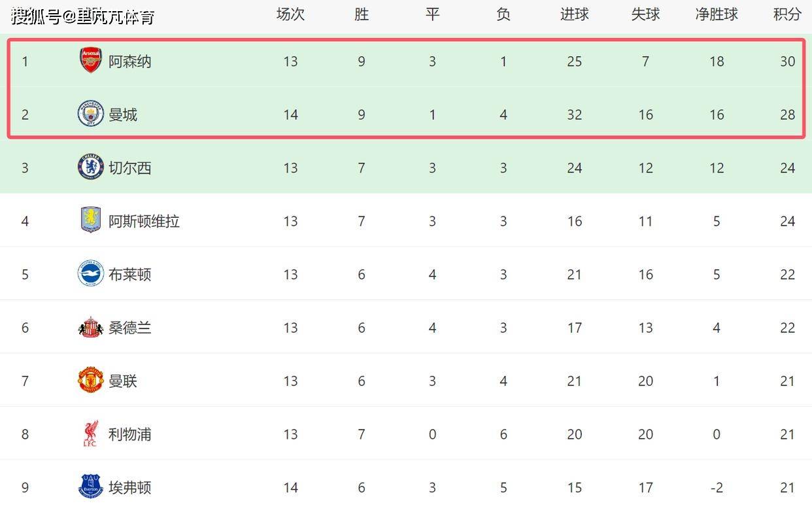The image size is (812, 512).
Task: Click the Liverpool club crest icon
Action: [x=91, y=434]
